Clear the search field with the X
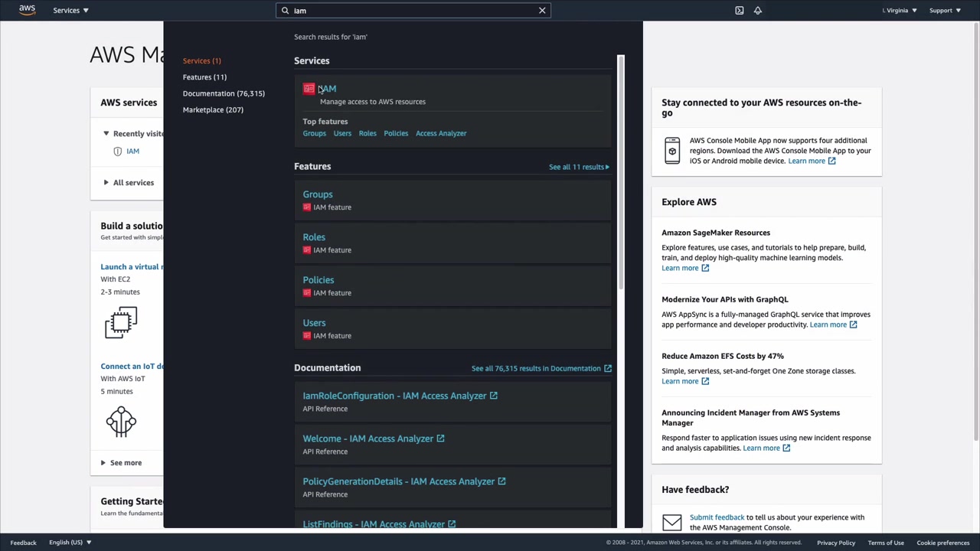The image size is (980, 551). 542,11
